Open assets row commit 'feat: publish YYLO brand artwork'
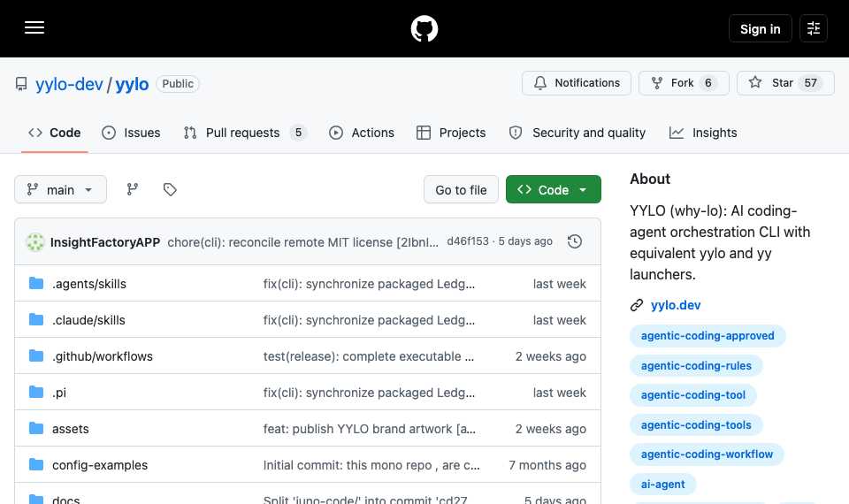Screen dimensions: 849x504 (x=370, y=429)
